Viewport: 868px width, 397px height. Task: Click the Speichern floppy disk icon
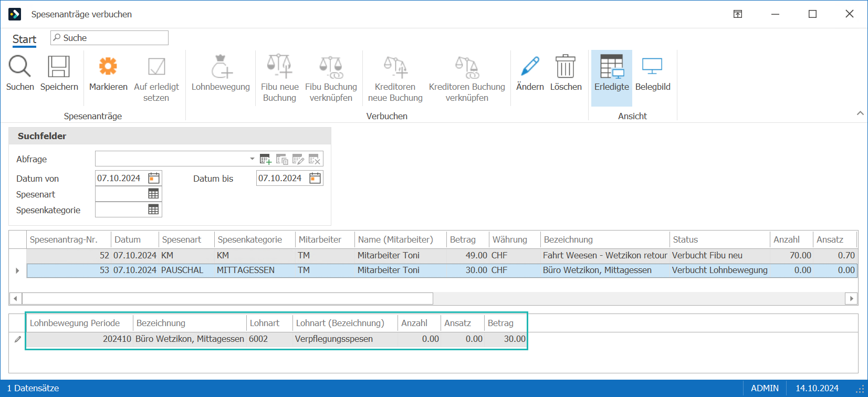point(59,67)
